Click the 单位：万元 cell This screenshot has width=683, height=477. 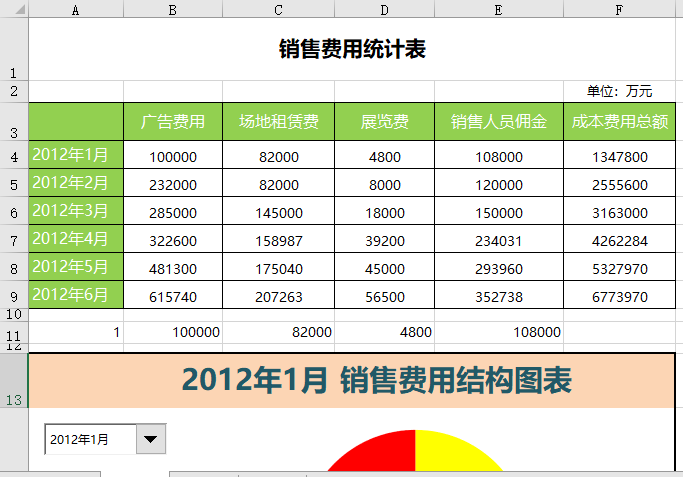point(619,91)
